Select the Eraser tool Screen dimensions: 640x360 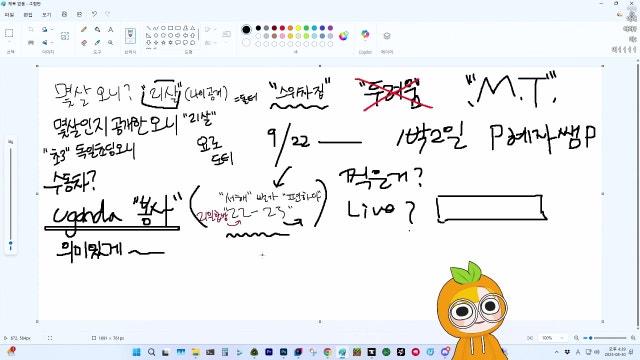[x=84, y=42]
